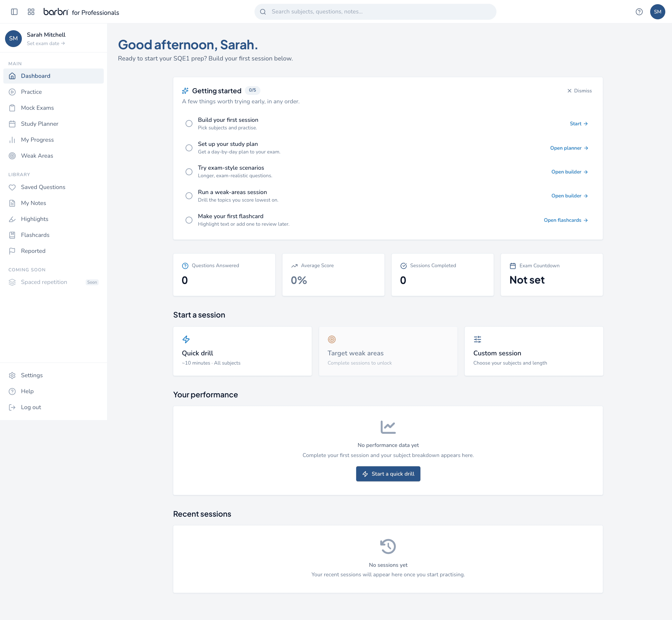The image size is (672, 620).
Task: Tick the Try exam-style scenarios circle
Action: pos(189,172)
